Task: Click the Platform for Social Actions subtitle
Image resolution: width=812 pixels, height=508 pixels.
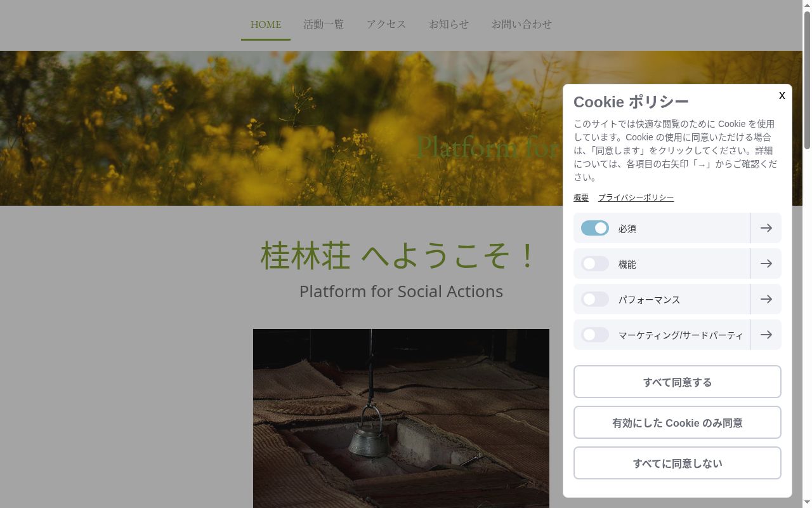Action: point(401,291)
